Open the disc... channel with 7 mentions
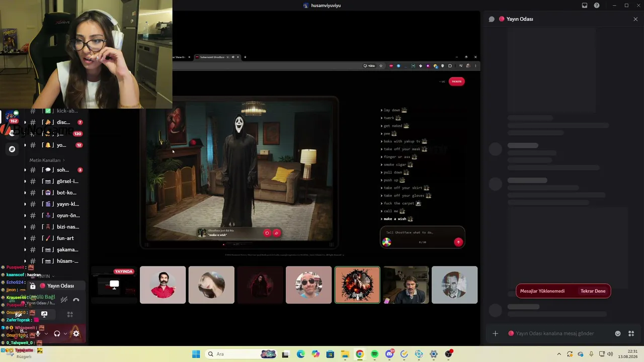The height and width of the screenshot is (362, 644). 54,122
